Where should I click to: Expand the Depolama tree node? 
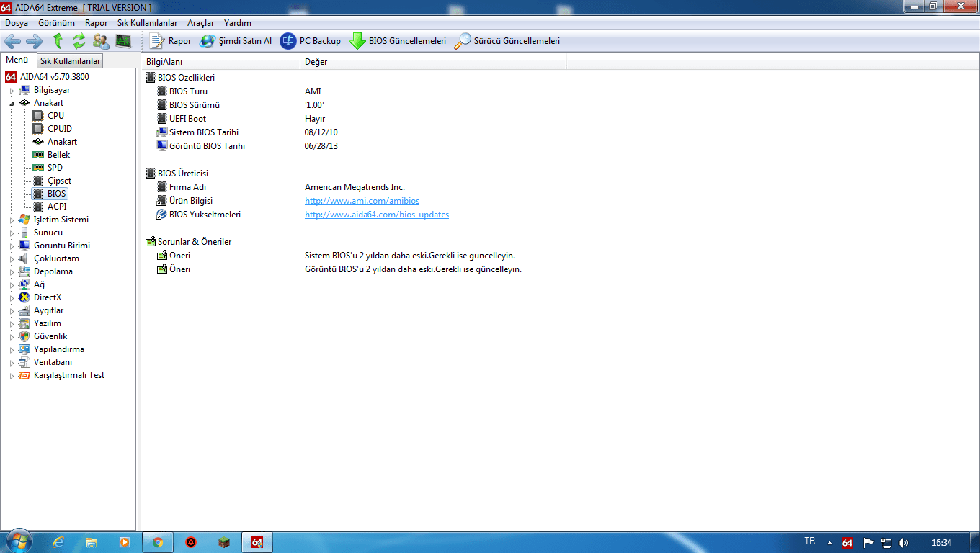click(12, 272)
